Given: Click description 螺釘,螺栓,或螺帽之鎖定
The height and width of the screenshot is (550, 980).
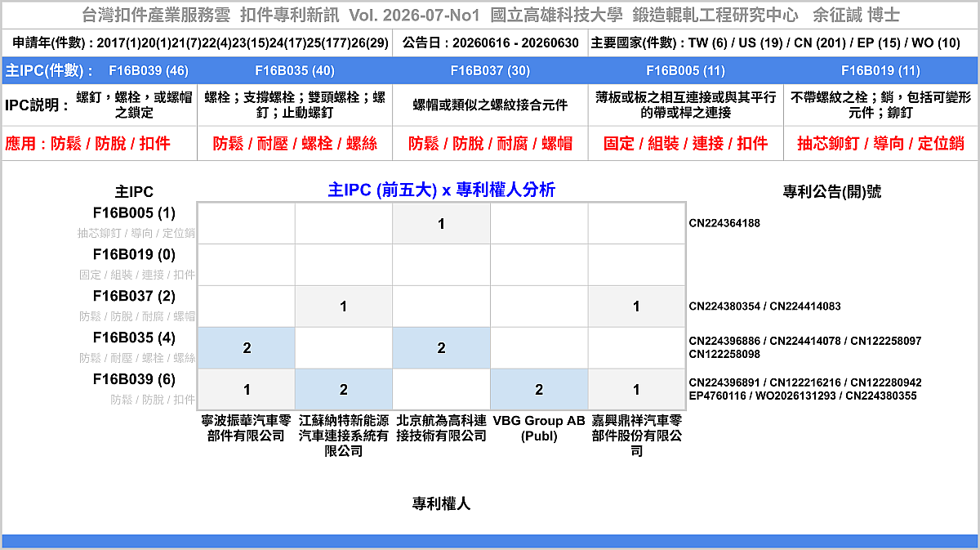Looking at the screenshot, I should pos(134,105).
